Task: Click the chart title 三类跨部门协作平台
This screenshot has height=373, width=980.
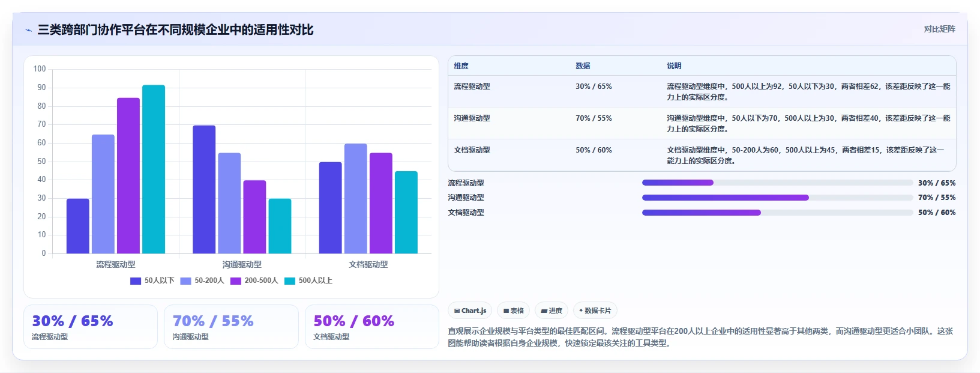Action: pyautogui.click(x=175, y=30)
